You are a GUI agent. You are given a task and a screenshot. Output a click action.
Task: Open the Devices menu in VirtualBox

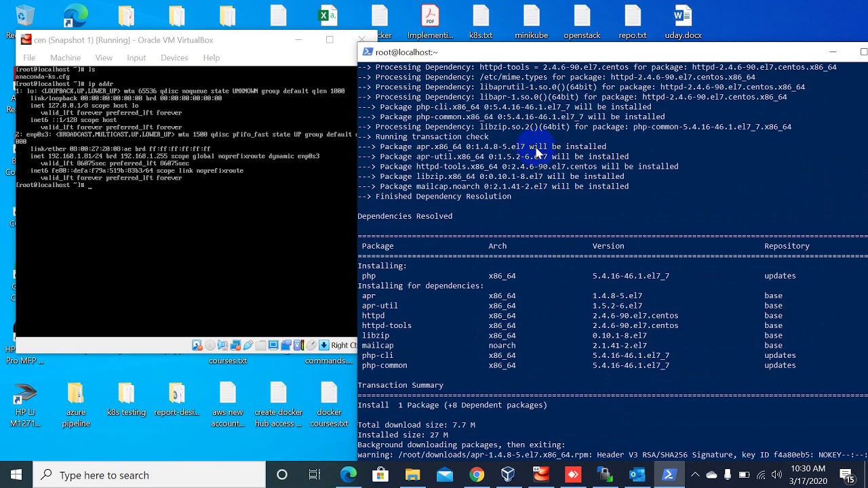coord(174,58)
